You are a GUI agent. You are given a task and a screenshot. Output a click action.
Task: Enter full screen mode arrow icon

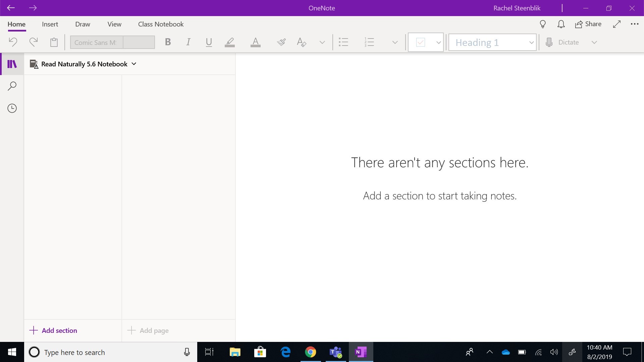[x=616, y=24]
